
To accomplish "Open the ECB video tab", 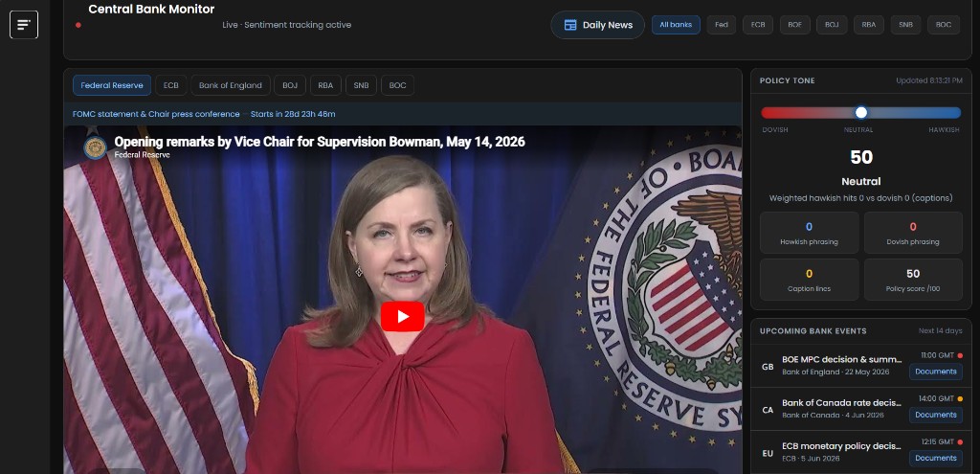I will pyautogui.click(x=171, y=85).
